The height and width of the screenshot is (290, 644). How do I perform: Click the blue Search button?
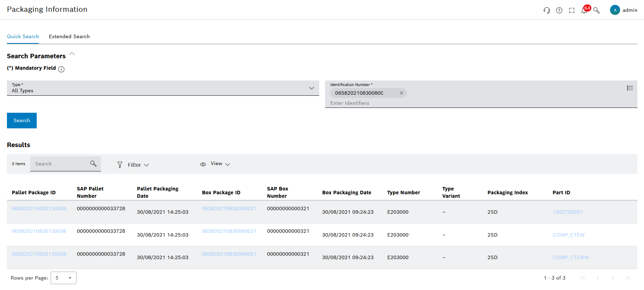[x=22, y=120]
